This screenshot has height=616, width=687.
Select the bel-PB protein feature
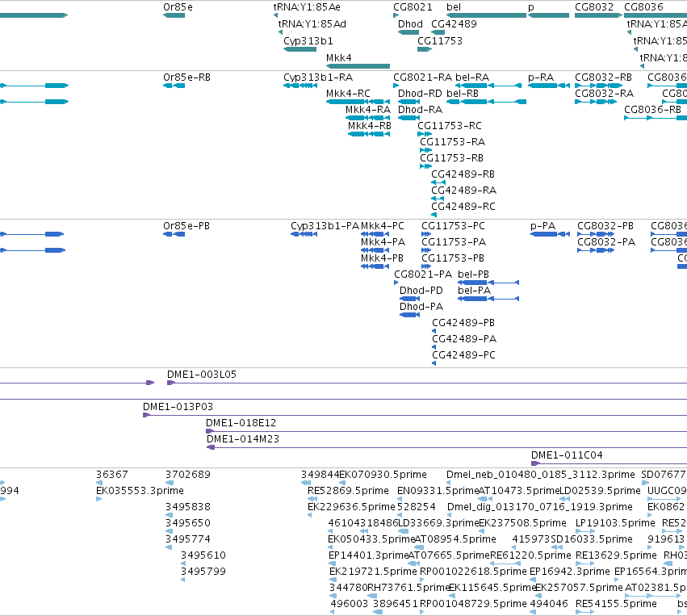488,283
